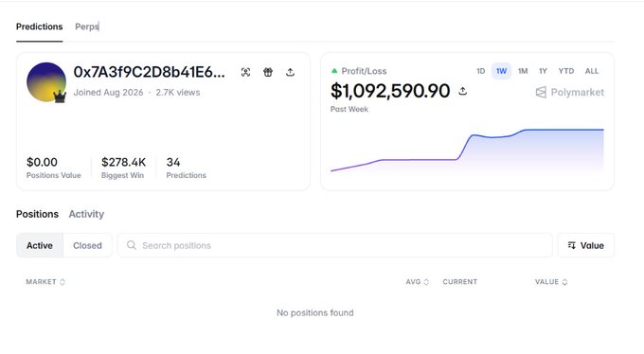Image resolution: width=644 pixels, height=354 pixels.
Task: Select 1D chart range
Action: point(480,71)
